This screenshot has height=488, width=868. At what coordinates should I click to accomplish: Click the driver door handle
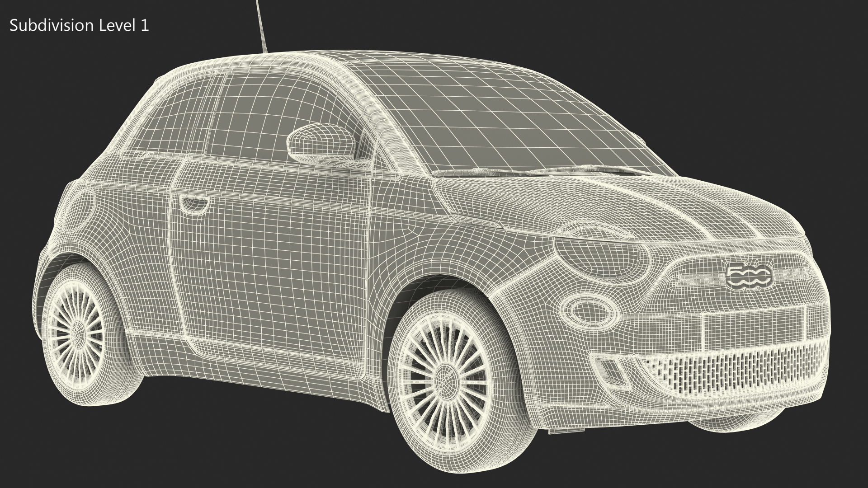[194, 203]
